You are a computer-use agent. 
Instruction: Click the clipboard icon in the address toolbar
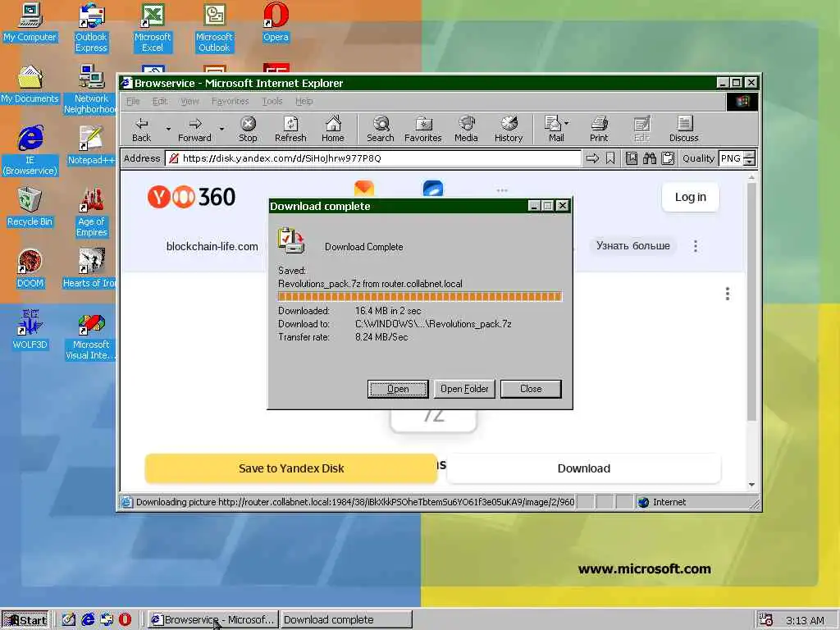click(668, 158)
